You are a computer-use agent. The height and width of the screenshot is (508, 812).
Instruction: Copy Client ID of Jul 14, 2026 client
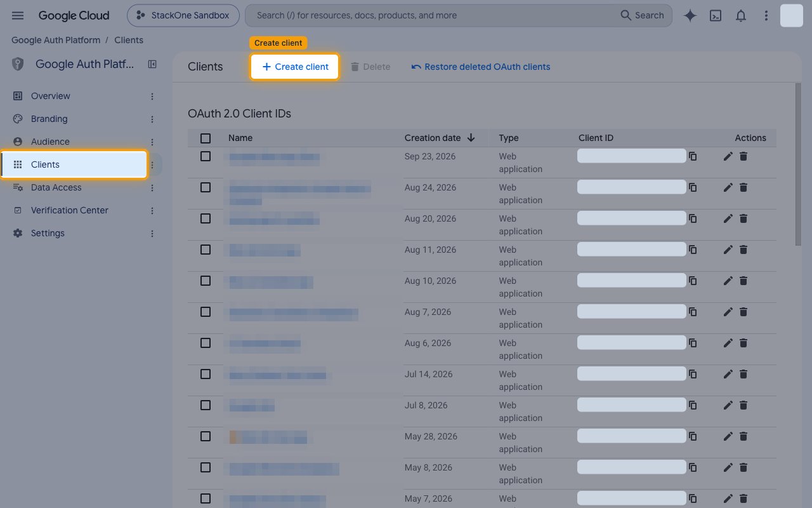(x=693, y=374)
